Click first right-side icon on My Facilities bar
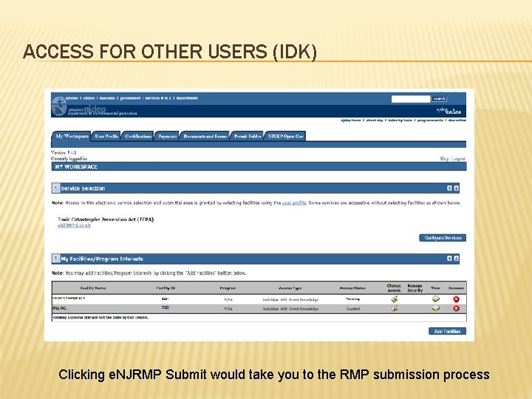This screenshot has height=399, width=532. 449,259
